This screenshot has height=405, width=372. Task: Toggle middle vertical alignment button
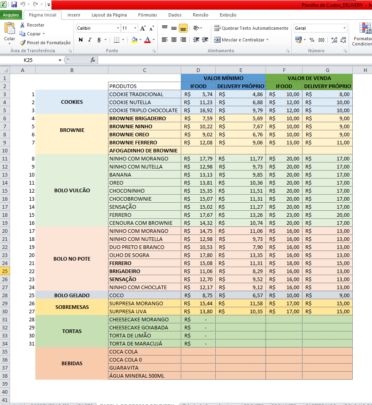pos(174,28)
